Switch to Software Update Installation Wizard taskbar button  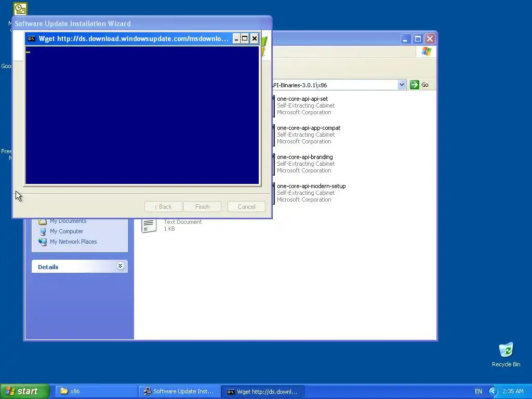point(180,391)
